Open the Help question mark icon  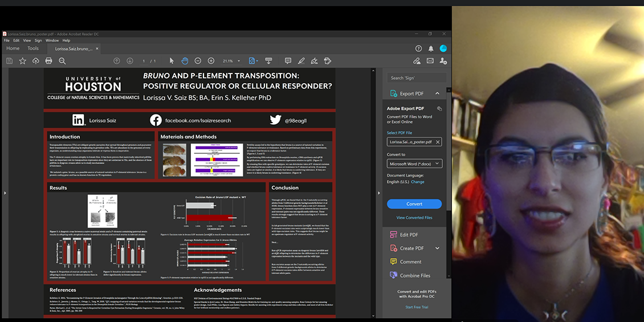418,48
